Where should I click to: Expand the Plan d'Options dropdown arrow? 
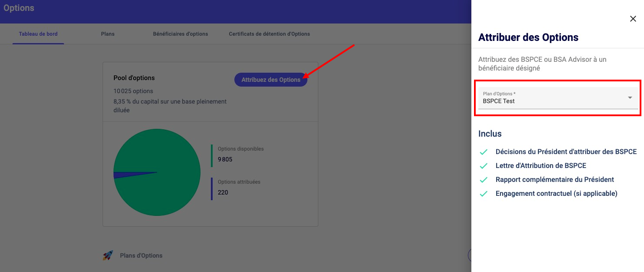[x=630, y=98]
